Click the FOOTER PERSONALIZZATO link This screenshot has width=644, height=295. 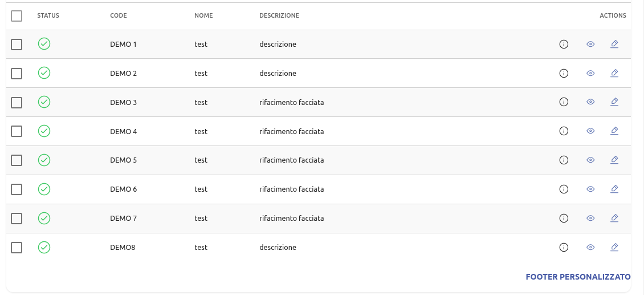[x=578, y=277]
